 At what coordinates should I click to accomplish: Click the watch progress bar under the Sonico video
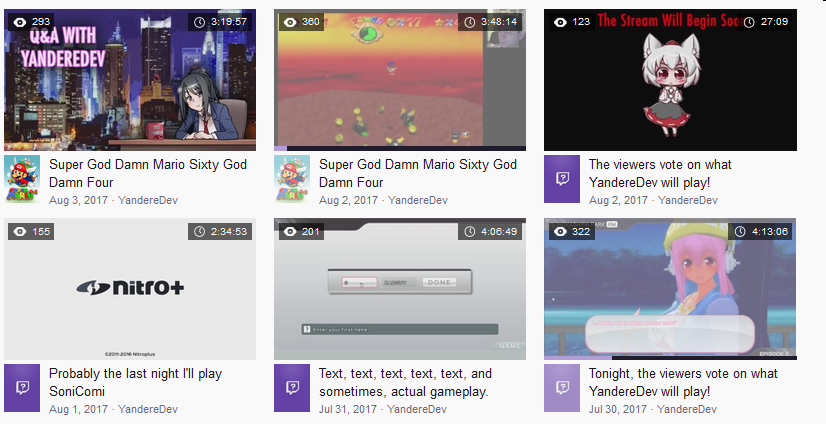(670, 358)
